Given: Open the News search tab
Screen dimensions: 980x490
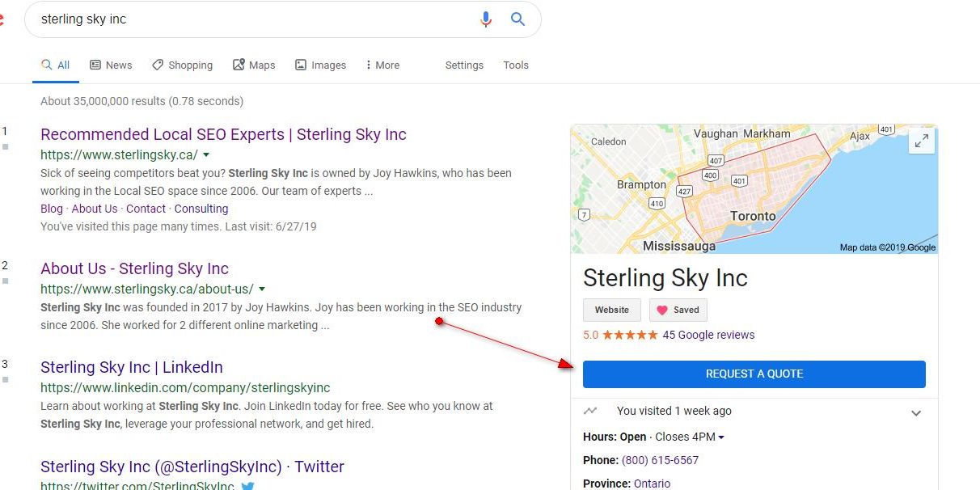Looking at the screenshot, I should click(111, 65).
